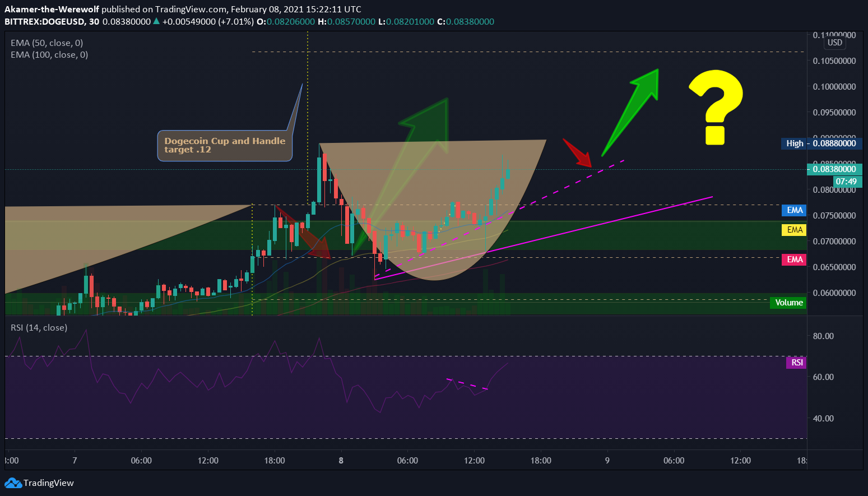868x496 pixels.
Task: Click the 0.06000000 price axis value
Action: [834, 293]
